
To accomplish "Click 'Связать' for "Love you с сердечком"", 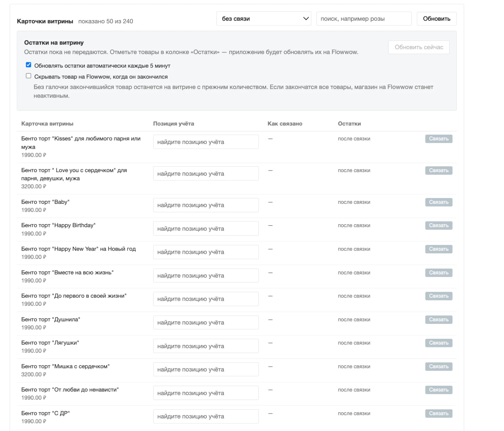I will tap(439, 170).
